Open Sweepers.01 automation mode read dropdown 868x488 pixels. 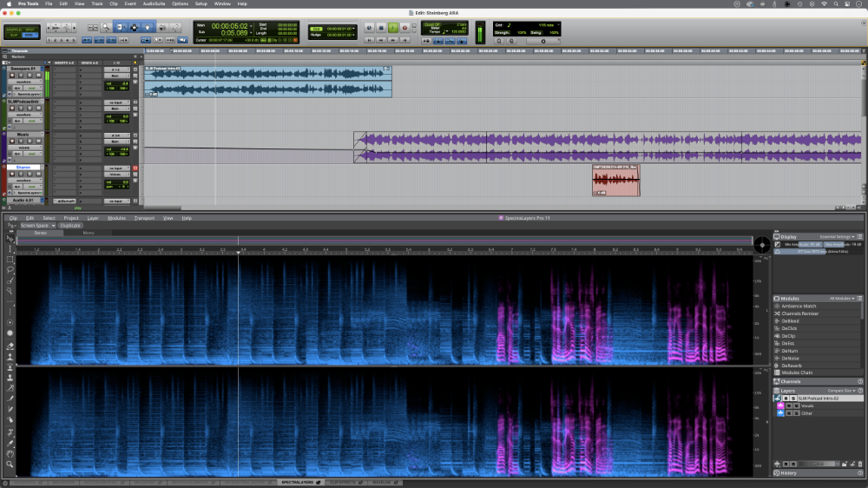pyautogui.click(x=33, y=88)
